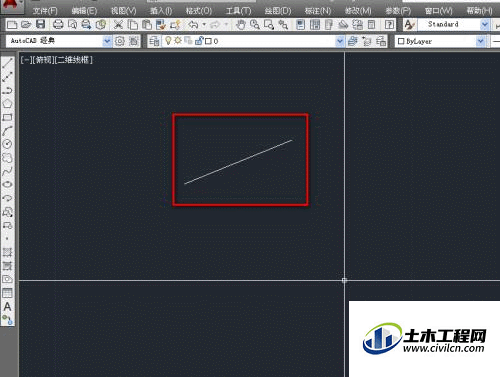This screenshot has width=500, height=377.
Task: Click the Publish icon
Action: tap(87, 24)
